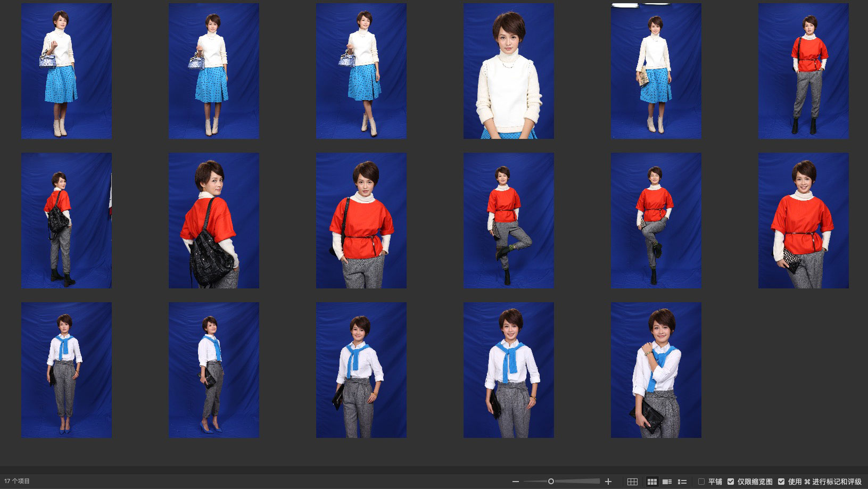Select the second-row red top waist-up thumbnail with hands in pockets
868x489 pixels.
click(361, 220)
